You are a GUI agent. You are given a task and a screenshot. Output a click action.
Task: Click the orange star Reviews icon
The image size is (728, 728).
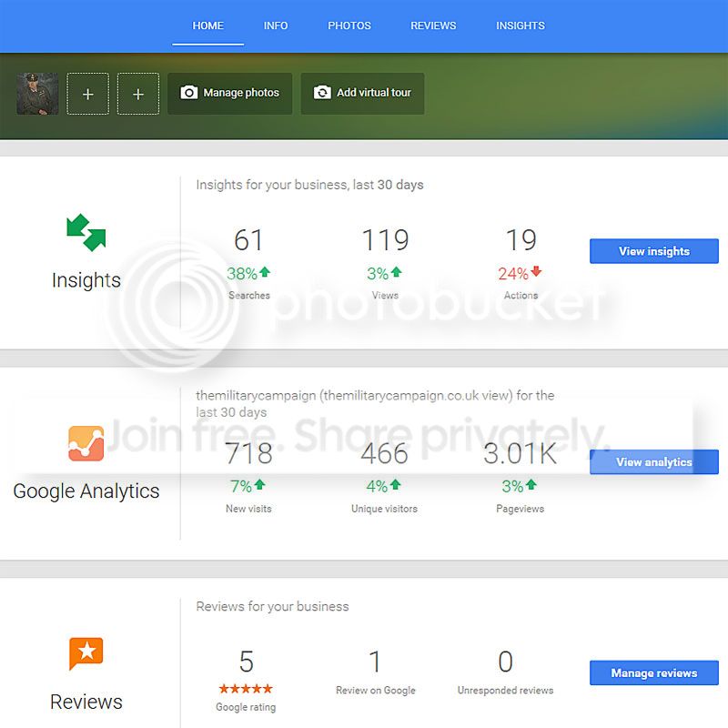86,653
